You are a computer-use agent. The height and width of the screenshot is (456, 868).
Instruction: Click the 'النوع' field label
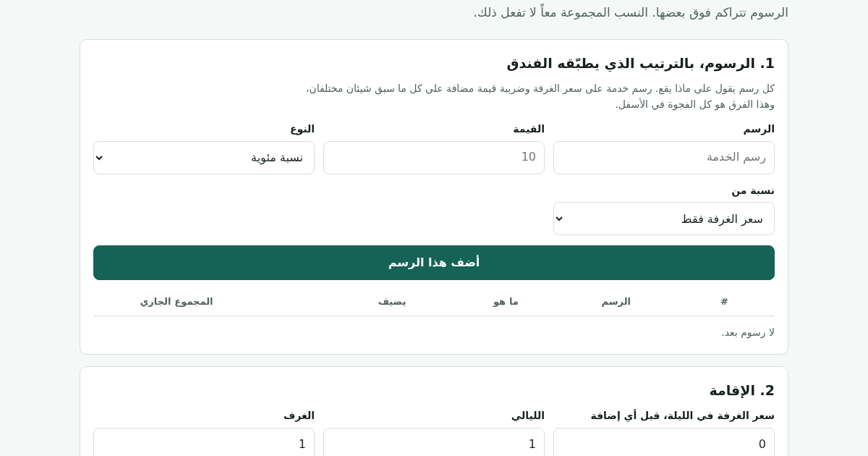click(302, 129)
